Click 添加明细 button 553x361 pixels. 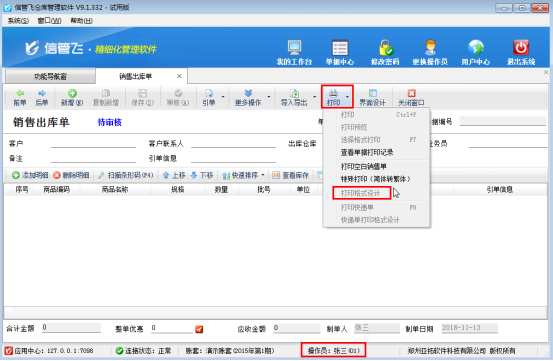(x=30, y=175)
